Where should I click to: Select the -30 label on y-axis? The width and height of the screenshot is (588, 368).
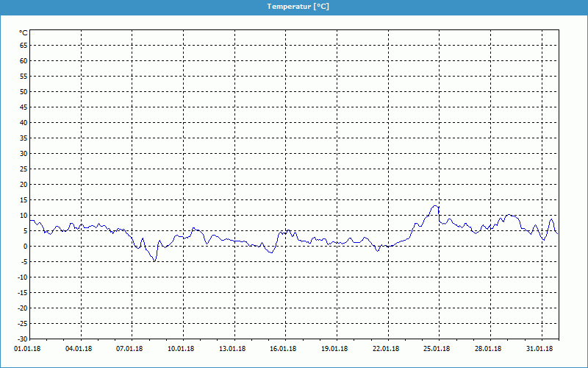22,339
